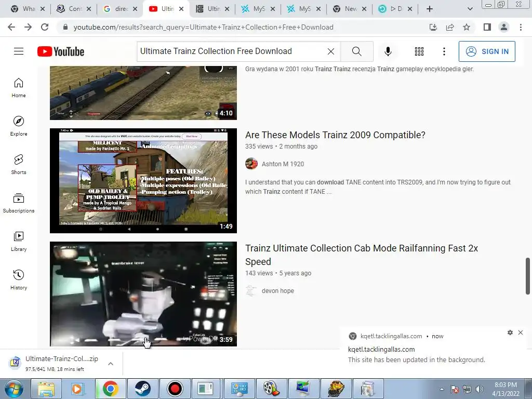The width and height of the screenshot is (532, 399).
Task: Bookmark this page with the star icon
Action: tap(467, 27)
